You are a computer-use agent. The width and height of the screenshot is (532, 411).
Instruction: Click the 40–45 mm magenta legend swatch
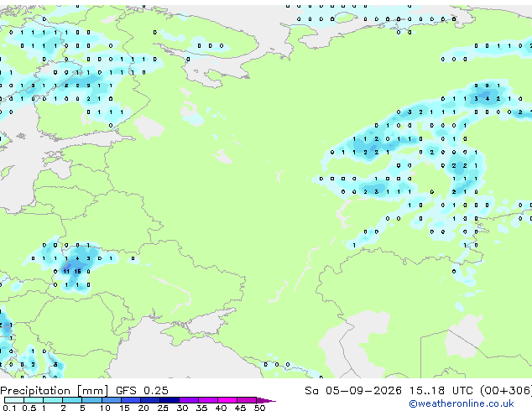point(227,400)
